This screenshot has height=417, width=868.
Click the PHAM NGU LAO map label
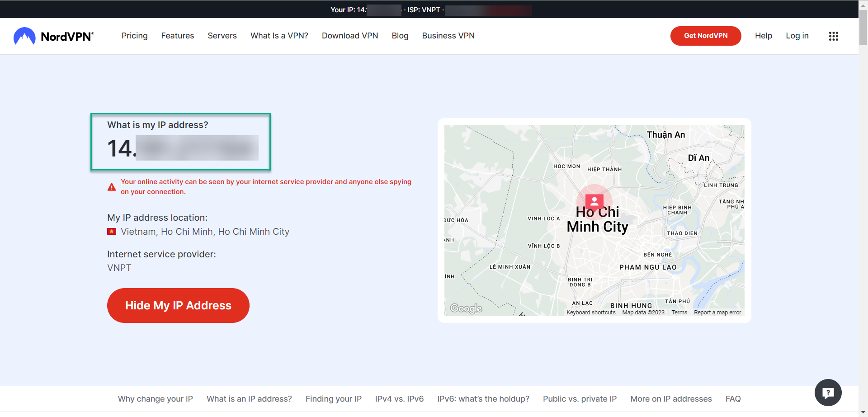648,267
